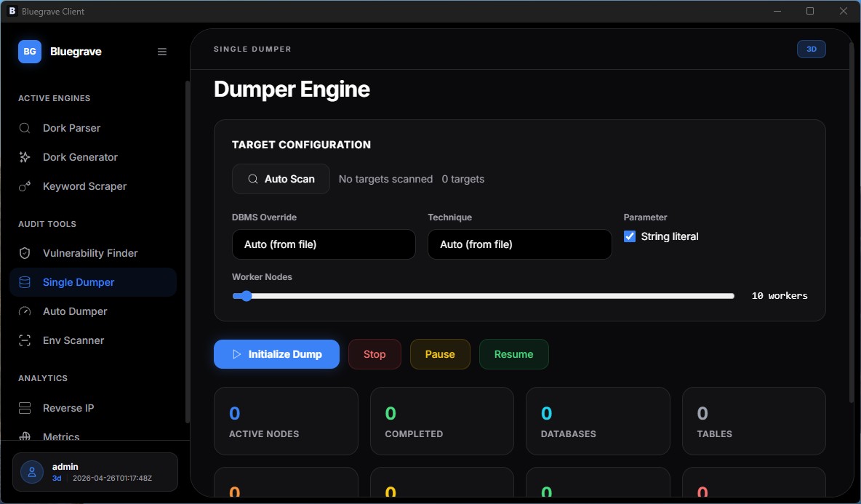Collapse the sidebar with the hamburger menu
Screen dimensions: 861x504
point(161,51)
